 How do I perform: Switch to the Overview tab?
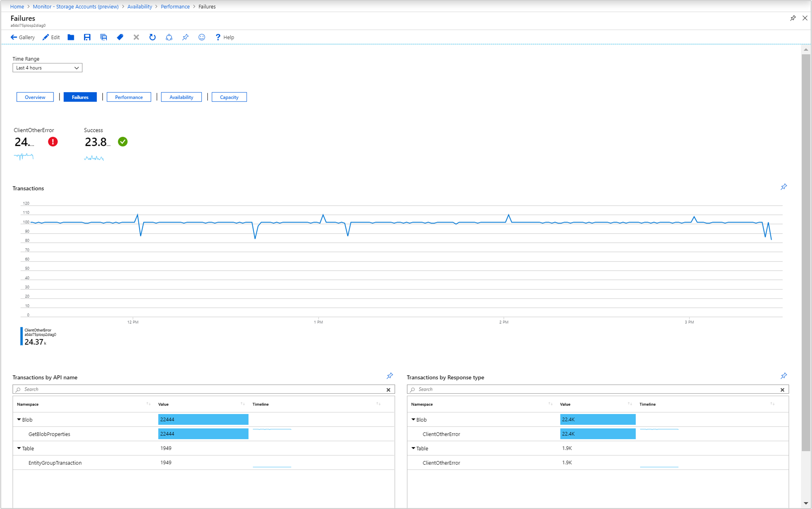point(35,97)
